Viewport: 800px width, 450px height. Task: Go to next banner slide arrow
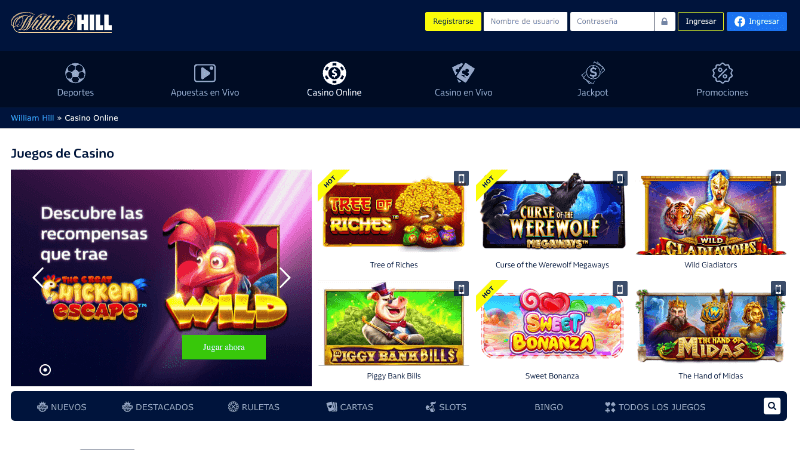[x=285, y=278]
